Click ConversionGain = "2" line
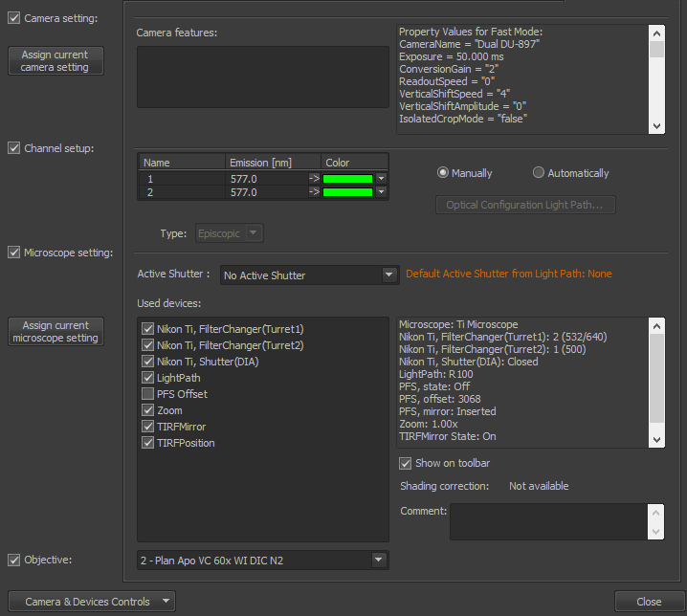Screen dimensions: 687x616 [449, 69]
